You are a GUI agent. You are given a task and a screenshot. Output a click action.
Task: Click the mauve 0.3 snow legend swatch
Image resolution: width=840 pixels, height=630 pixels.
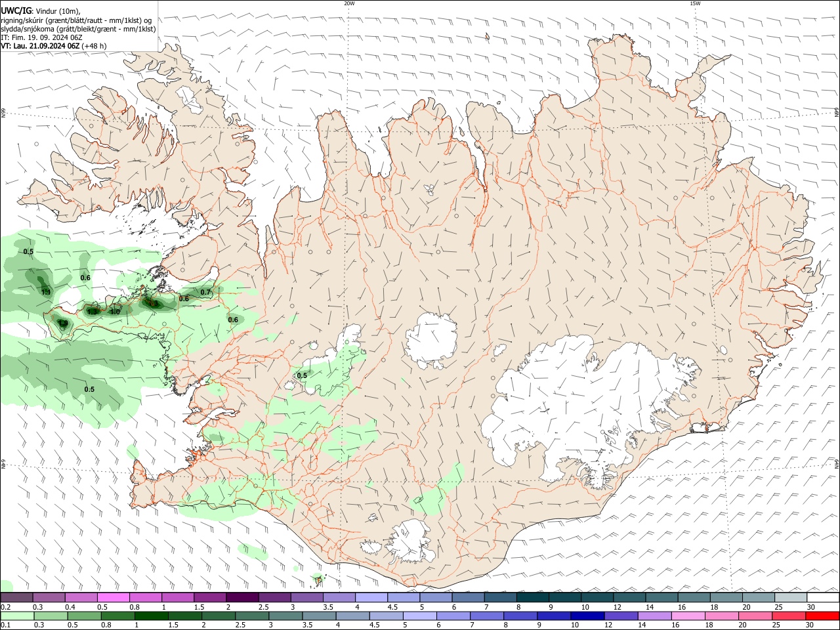[48, 597]
